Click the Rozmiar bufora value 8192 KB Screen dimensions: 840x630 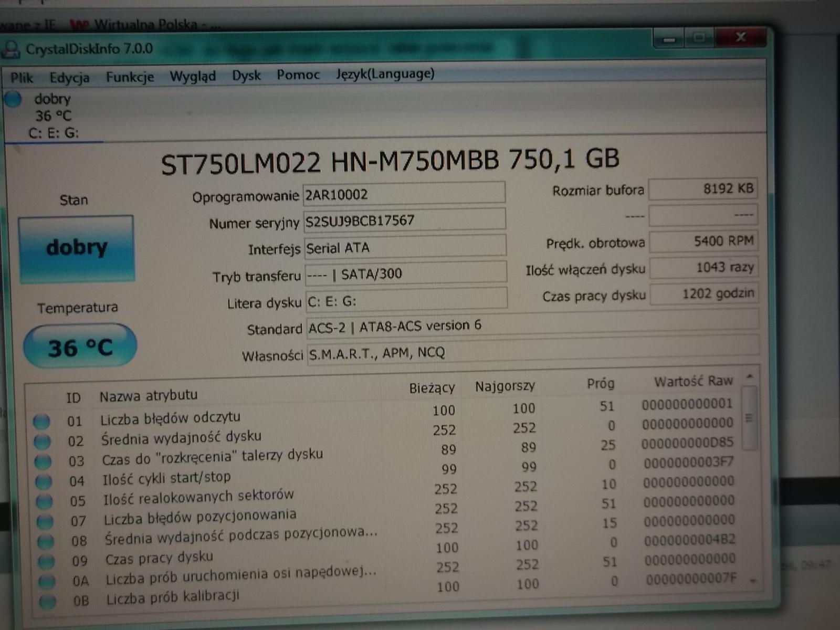click(703, 189)
